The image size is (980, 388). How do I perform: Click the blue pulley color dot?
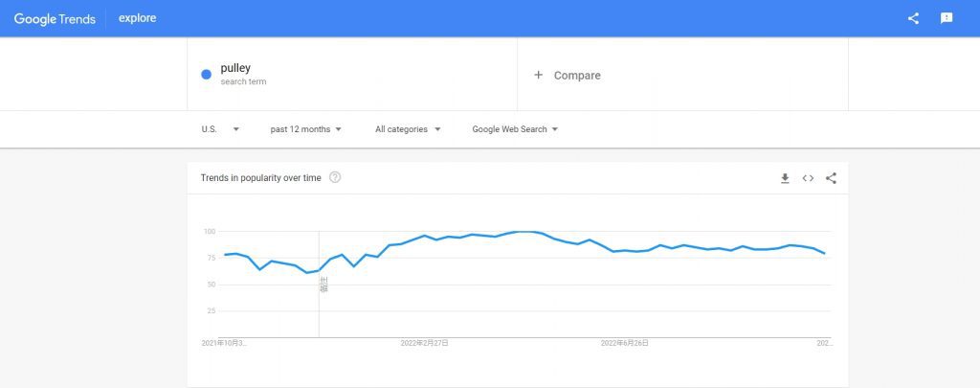(207, 75)
